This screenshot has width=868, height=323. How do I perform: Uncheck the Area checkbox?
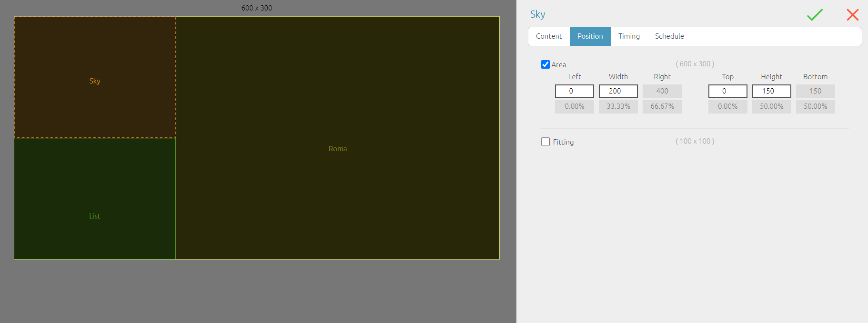(545, 64)
